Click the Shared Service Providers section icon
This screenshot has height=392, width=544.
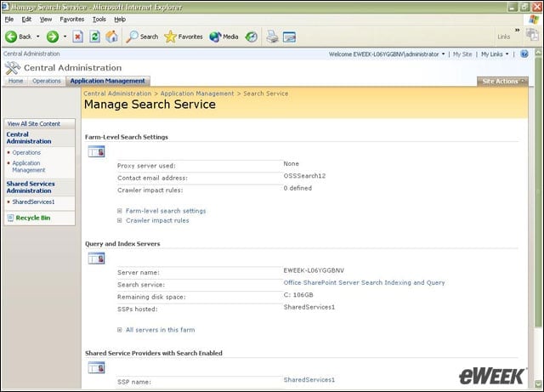click(x=96, y=367)
